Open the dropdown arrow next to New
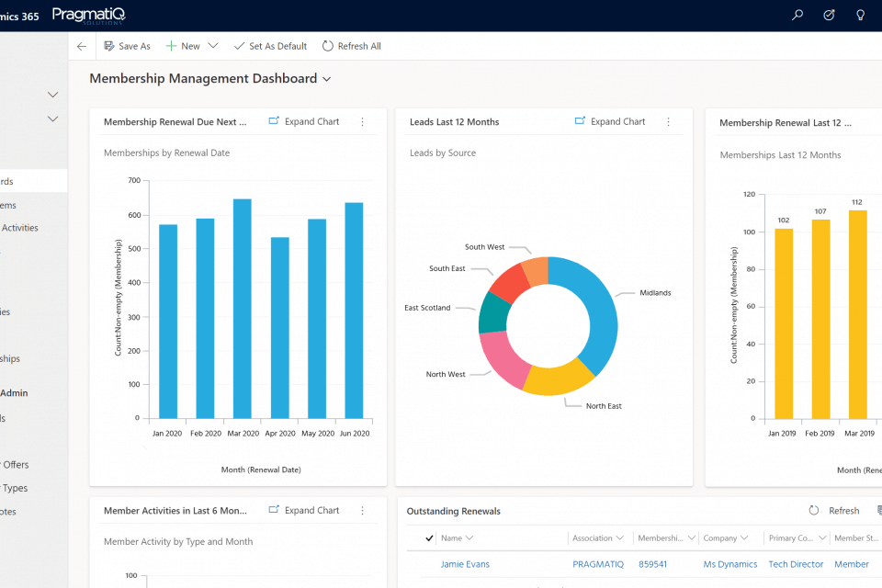882x588 pixels. coord(213,46)
